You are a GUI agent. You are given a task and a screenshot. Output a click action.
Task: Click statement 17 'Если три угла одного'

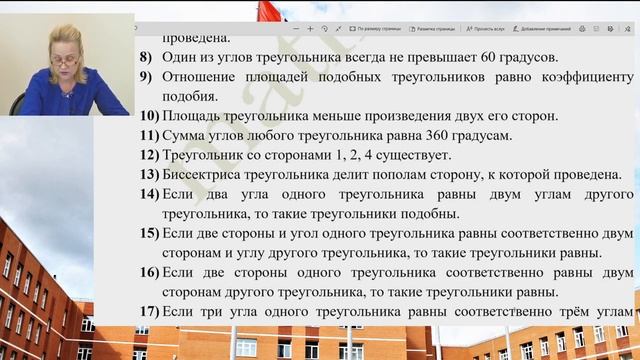pos(387,312)
